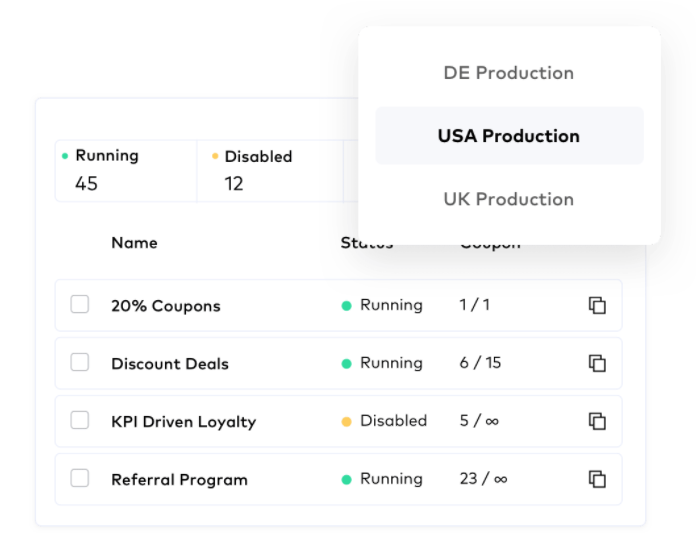
Task: Filter by the Running status card
Action: (x=126, y=170)
